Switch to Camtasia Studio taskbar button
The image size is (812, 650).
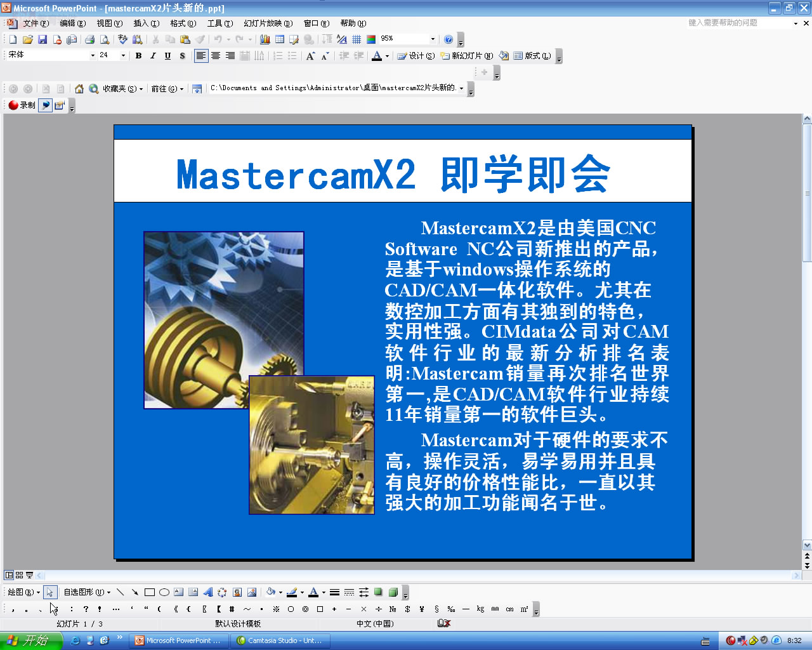280,640
